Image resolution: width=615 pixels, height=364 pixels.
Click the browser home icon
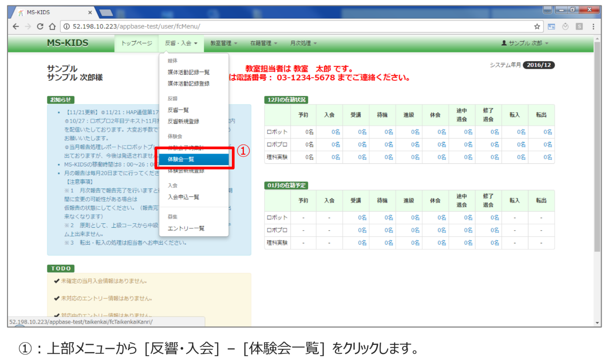[x=52, y=27]
